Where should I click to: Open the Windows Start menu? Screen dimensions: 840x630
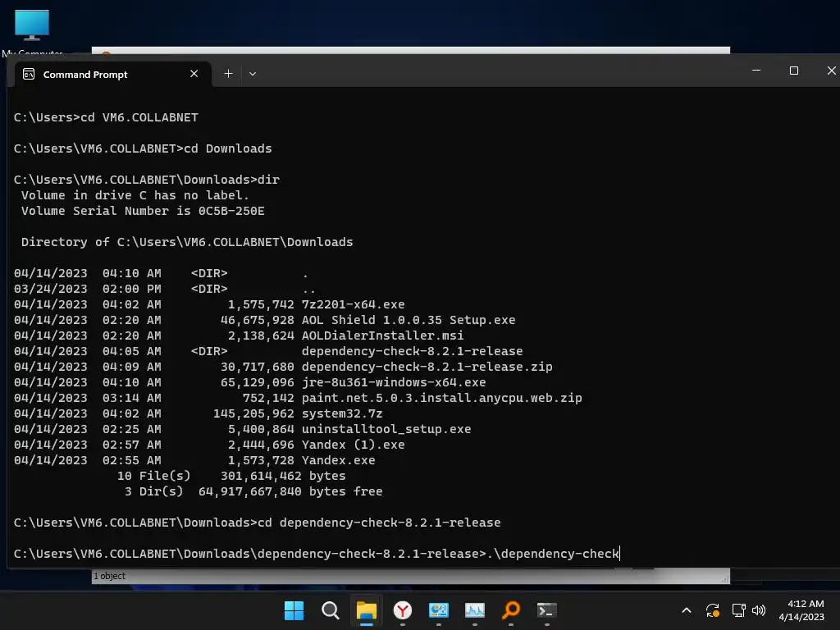pyautogui.click(x=294, y=610)
